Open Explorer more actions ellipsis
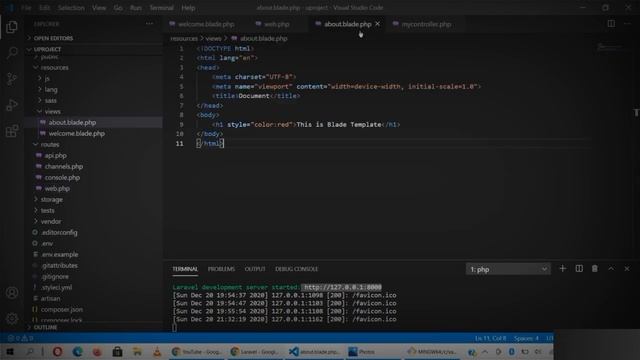This screenshot has height=360, width=640. click(149, 24)
